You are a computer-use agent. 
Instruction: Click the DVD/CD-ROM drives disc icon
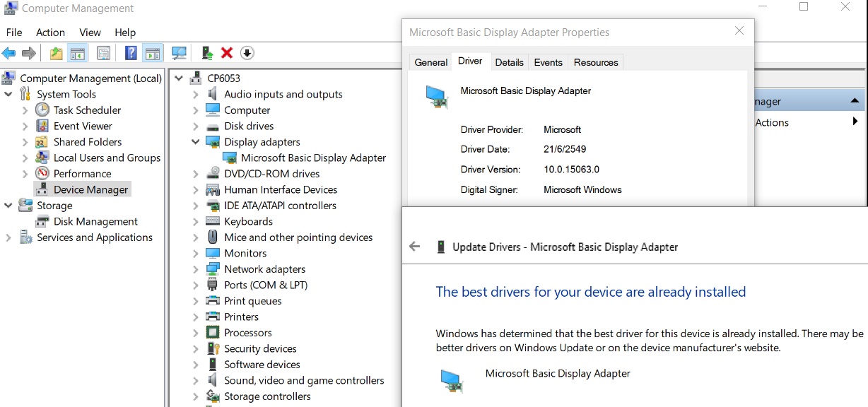212,173
